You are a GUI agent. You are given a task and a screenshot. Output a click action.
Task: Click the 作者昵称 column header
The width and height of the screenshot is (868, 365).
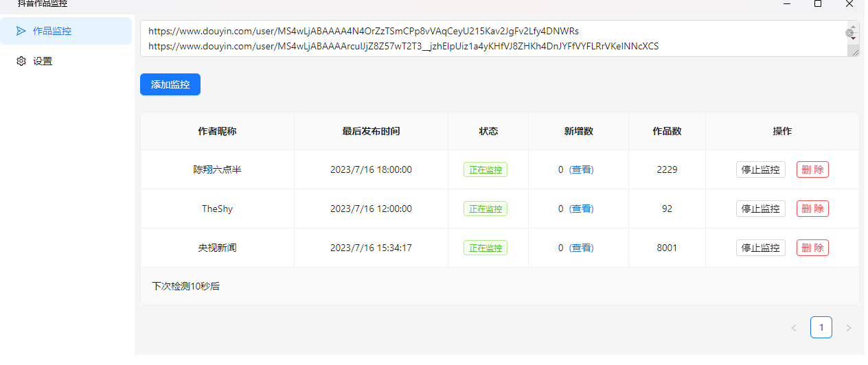[218, 131]
